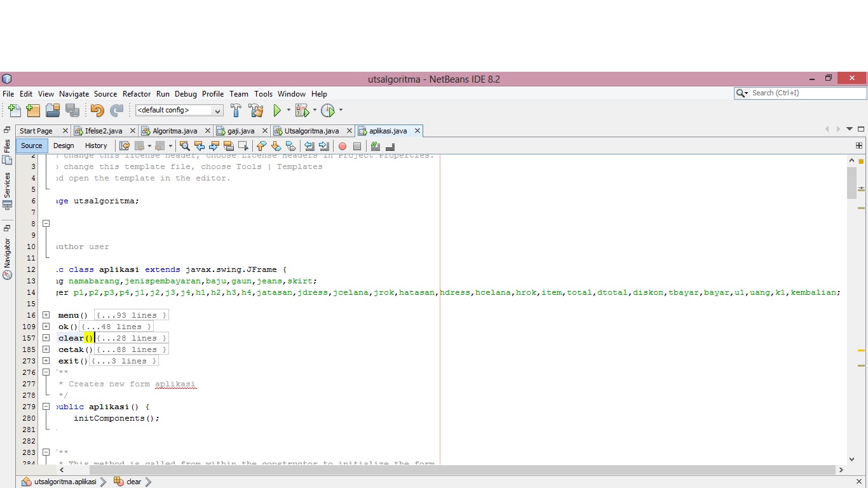The width and height of the screenshot is (868, 488).
Task: Build the project using the hammer icon
Action: click(236, 110)
